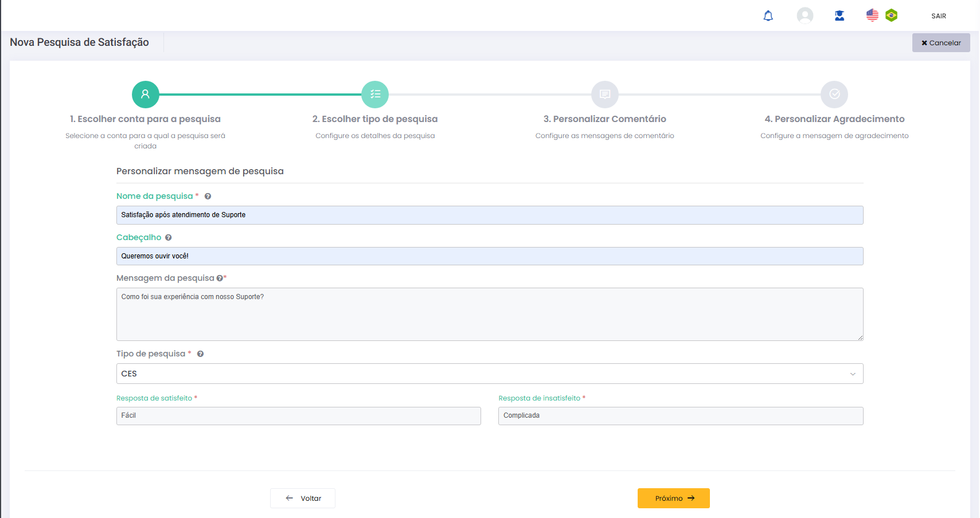Screen dimensions: 980x518
Task: Click the Voltar back button
Action: [303, 498]
